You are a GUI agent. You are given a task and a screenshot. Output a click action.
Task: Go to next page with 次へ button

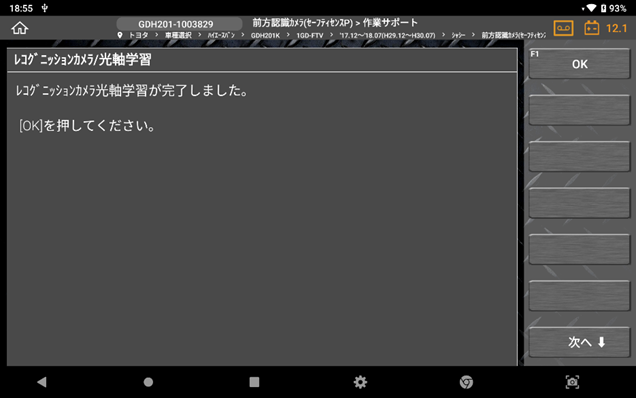[579, 342]
